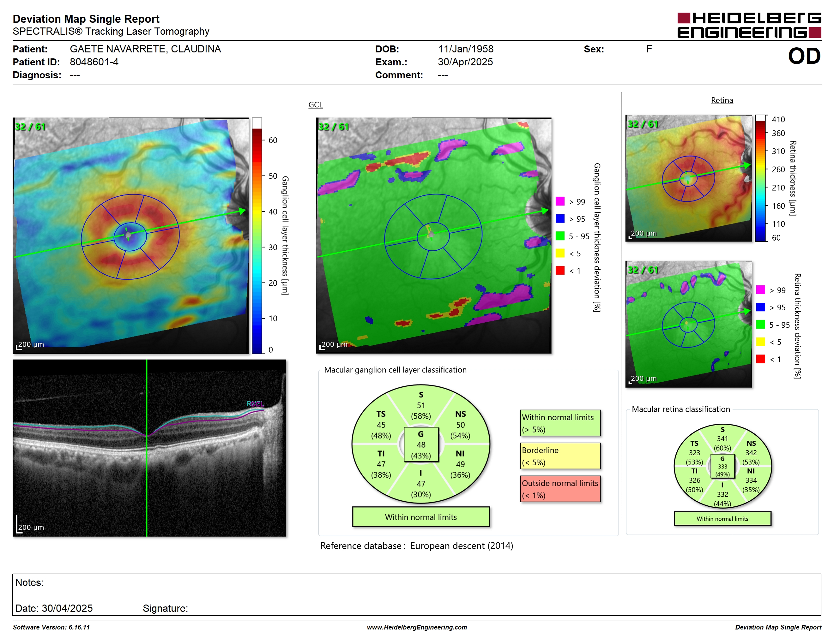
Task: Click the Deviation Map Single Report title
Action: 86,19
